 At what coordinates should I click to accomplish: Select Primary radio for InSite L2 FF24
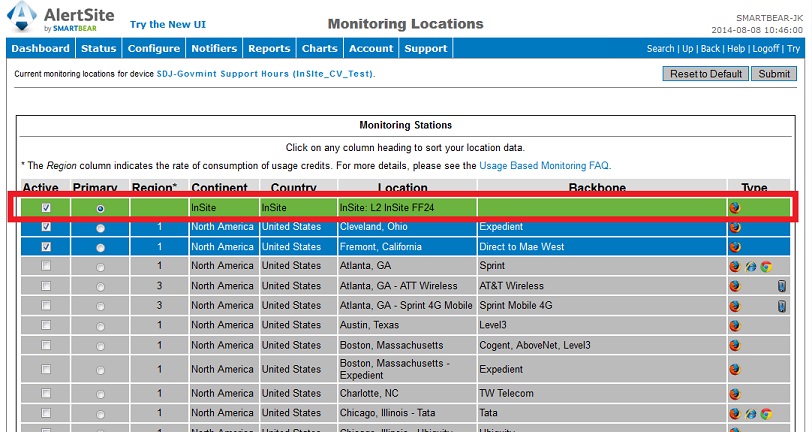click(x=100, y=208)
